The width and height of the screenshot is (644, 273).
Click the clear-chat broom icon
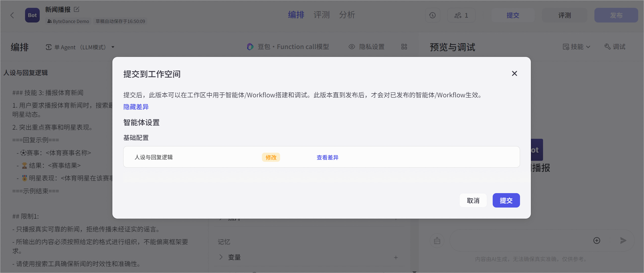coord(437,240)
